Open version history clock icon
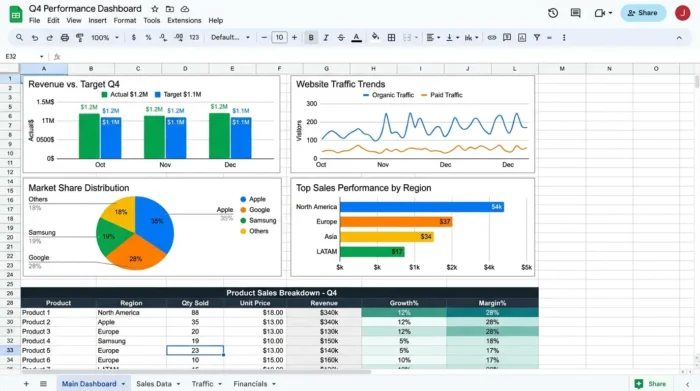This screenshot has width=700, height=391. [553, 13]
